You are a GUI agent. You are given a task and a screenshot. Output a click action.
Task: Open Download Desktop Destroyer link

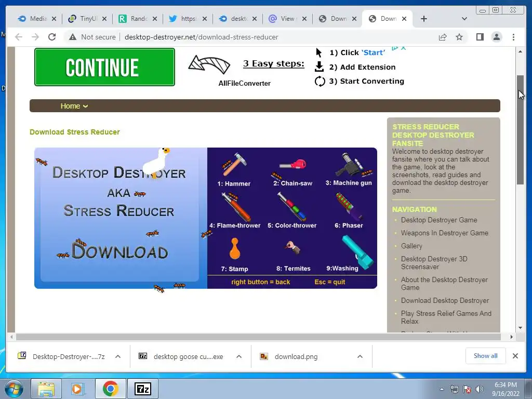445,300
